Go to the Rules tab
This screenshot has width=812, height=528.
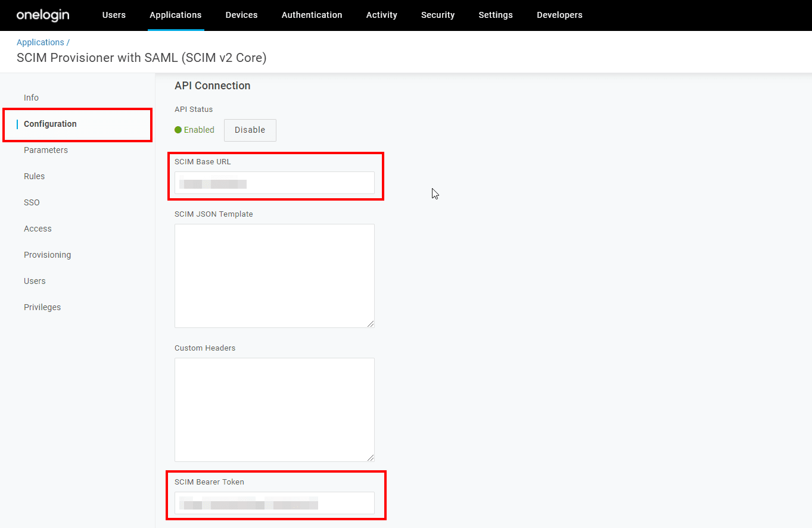34,176
